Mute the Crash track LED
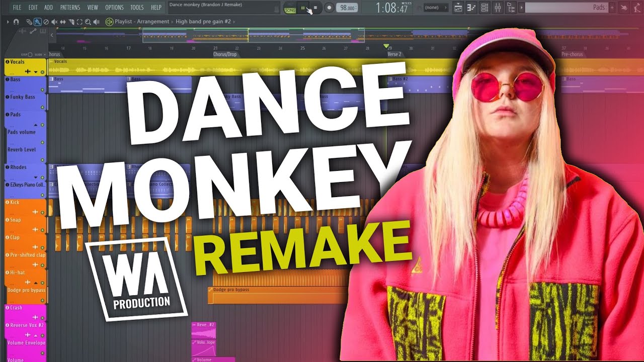 42,318
